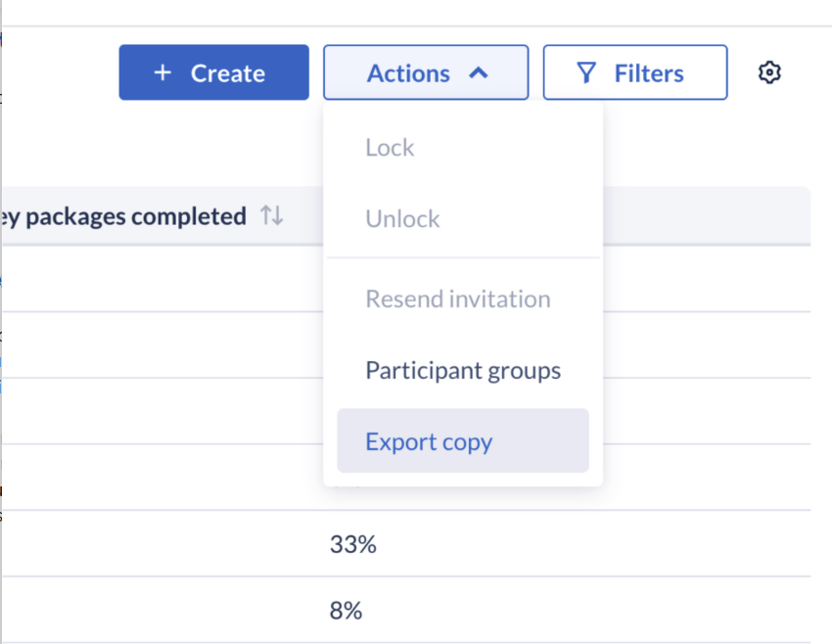The image size is (832, 644).
Task: Click the sort arrows beside packages completed
Action: coord(272,215)
